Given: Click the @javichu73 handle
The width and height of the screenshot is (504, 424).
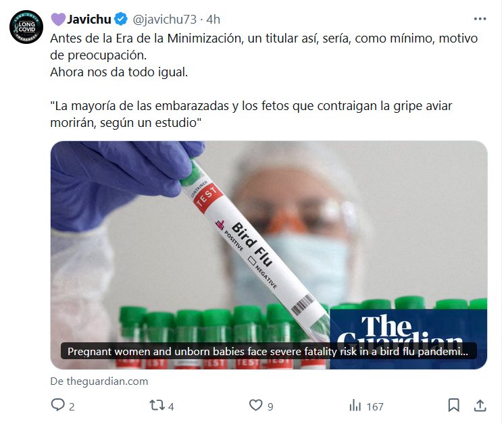Looking at the screenshot, I should tap(165, 20).
